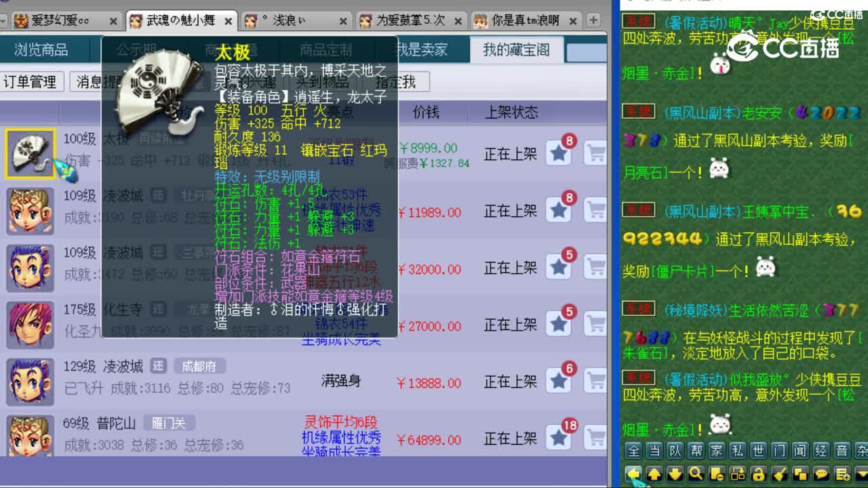Click the overlapping squares chat icon
The image size is (868, 488).
point(800,474)
